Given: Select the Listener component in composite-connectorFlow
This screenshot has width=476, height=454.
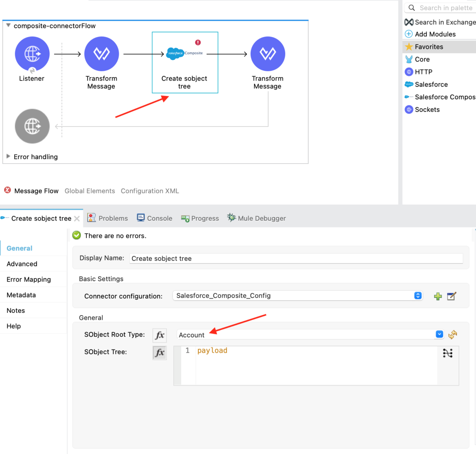Looking at the screenshot, I should (x=32, y=53).
